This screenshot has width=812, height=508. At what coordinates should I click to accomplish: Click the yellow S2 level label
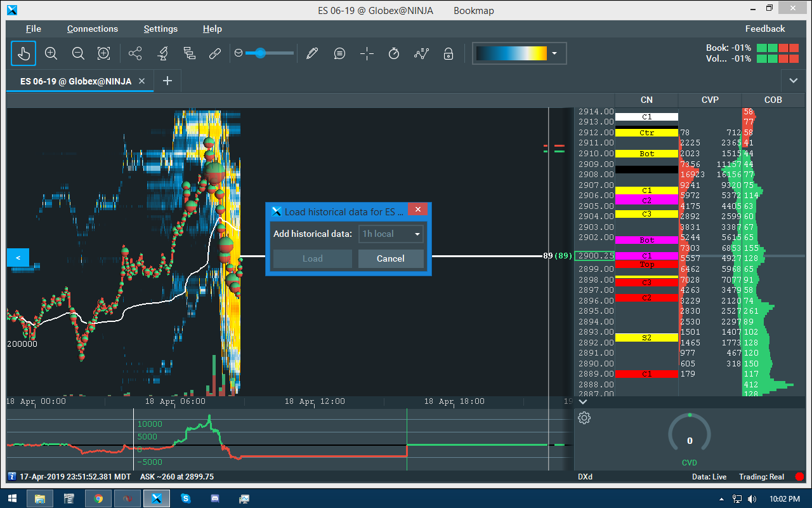pos(646,338)
